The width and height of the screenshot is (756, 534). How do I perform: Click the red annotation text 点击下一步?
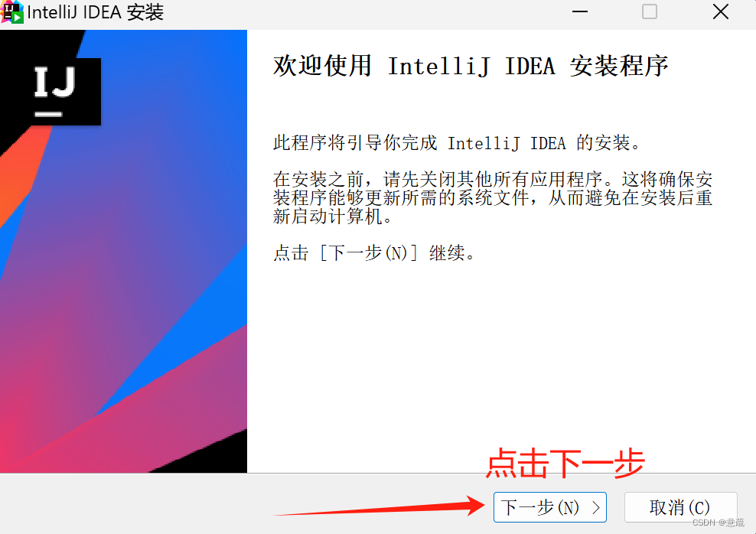(x=565, y=463)
